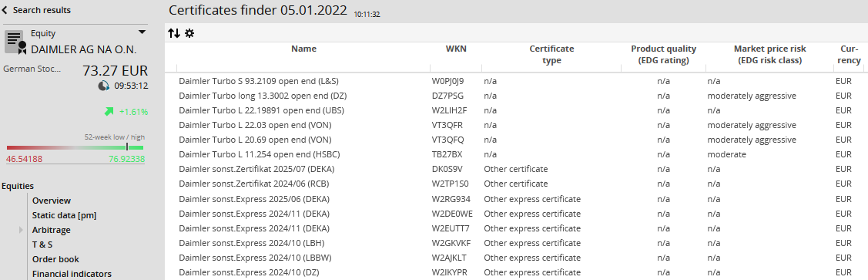The image size is (868, 280).
Task: Expand the Arbitrage tree node
Action: coord(22,230)
